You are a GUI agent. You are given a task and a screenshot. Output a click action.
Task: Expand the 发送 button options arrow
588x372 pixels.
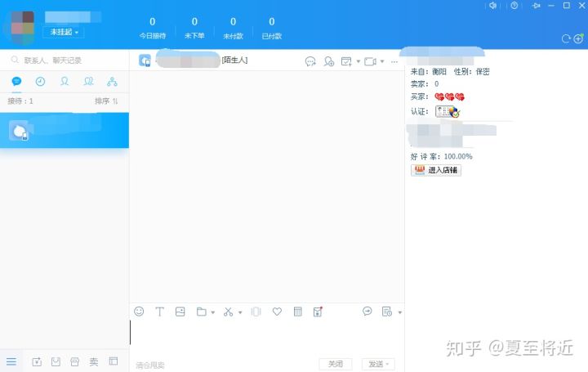click(x=387, y=364)
